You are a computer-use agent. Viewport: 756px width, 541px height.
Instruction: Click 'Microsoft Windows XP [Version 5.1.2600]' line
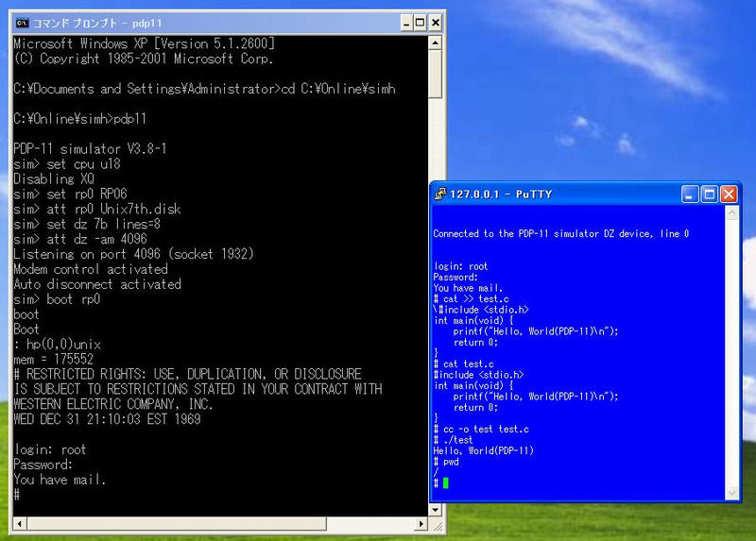pos(145,43)
